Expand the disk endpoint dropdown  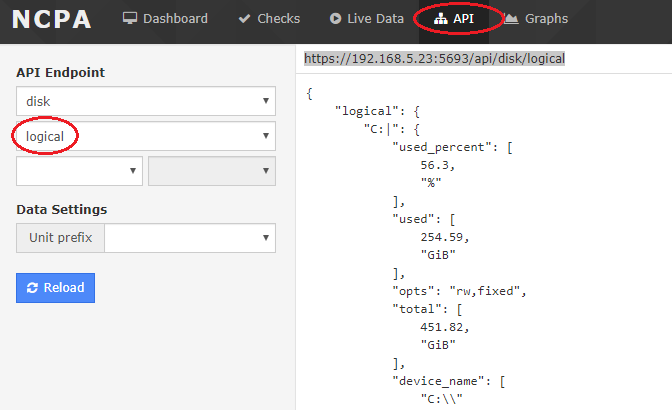coord(146,101)
